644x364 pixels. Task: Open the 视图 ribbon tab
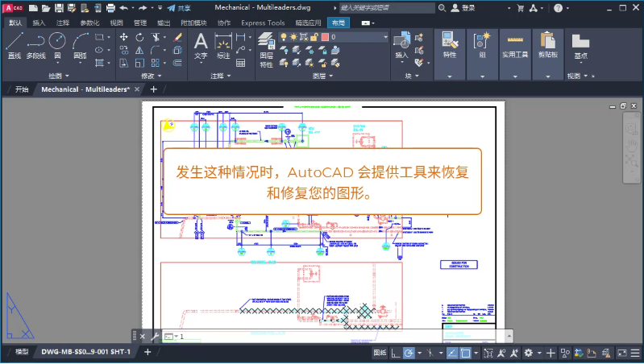pyautogui.click(x=116, y=23)
